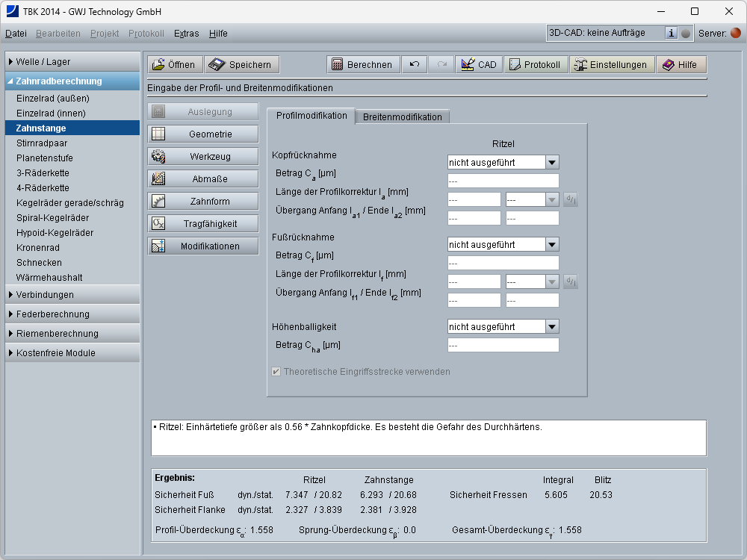This screenshot has width=747, height=560.
Task: Select Stirnradpaar in the sidebar
Action: [41, 143]
